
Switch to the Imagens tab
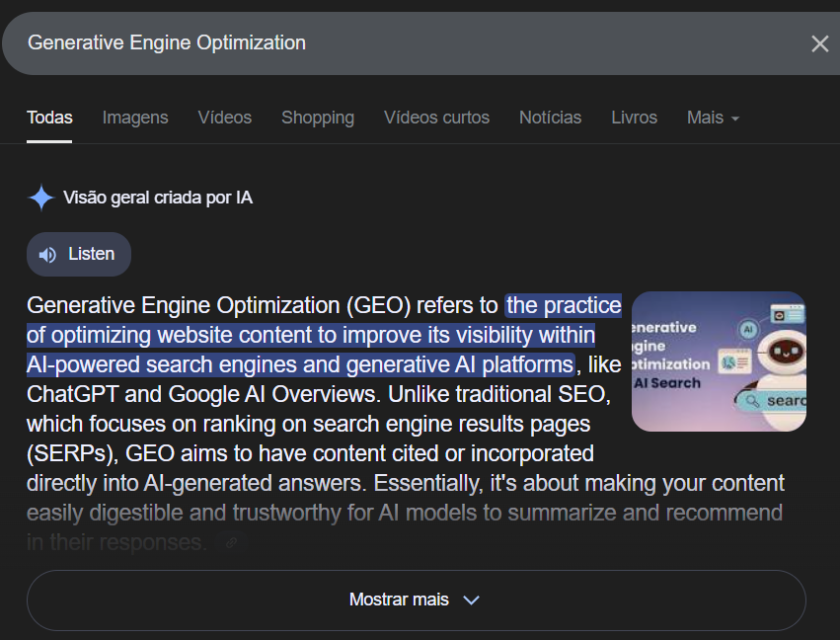(x=135, y=118)
